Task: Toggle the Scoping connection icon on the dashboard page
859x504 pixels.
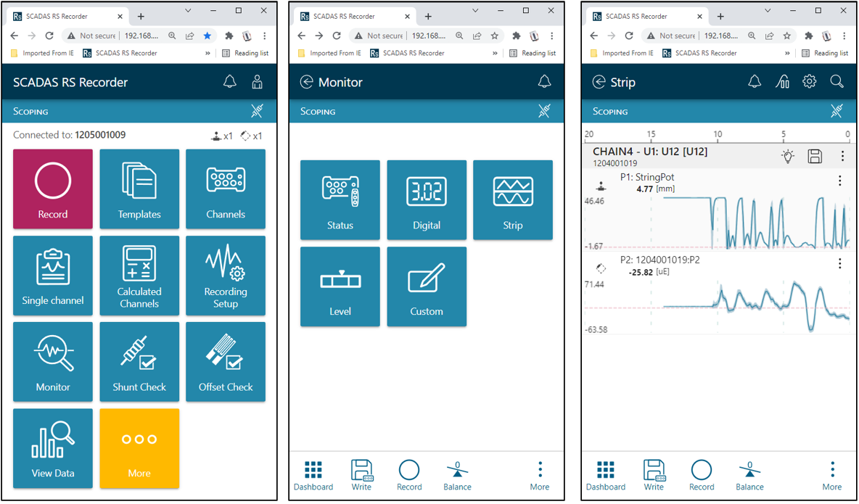Action: click(257, 111)
